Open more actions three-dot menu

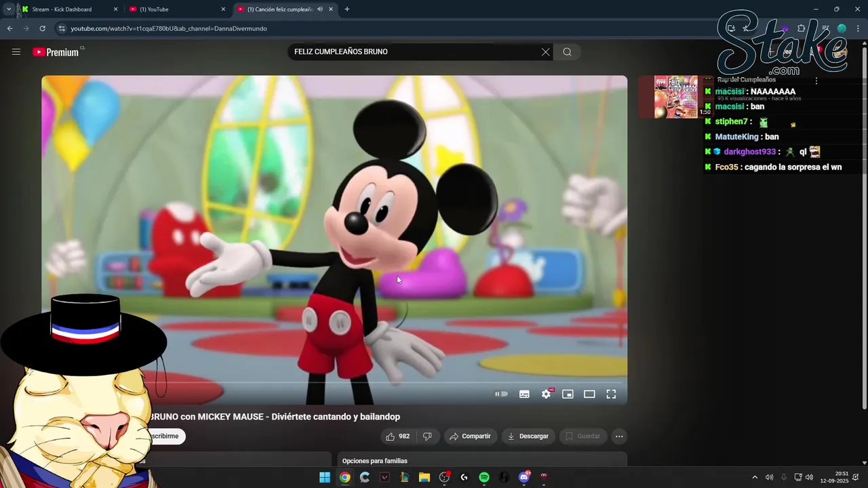pos(619,436)
